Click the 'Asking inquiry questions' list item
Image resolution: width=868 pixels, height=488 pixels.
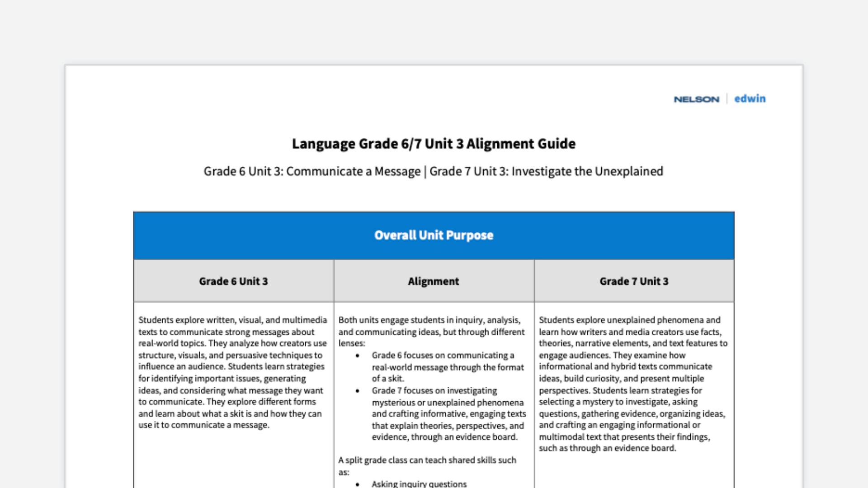(x=419, y=483)
